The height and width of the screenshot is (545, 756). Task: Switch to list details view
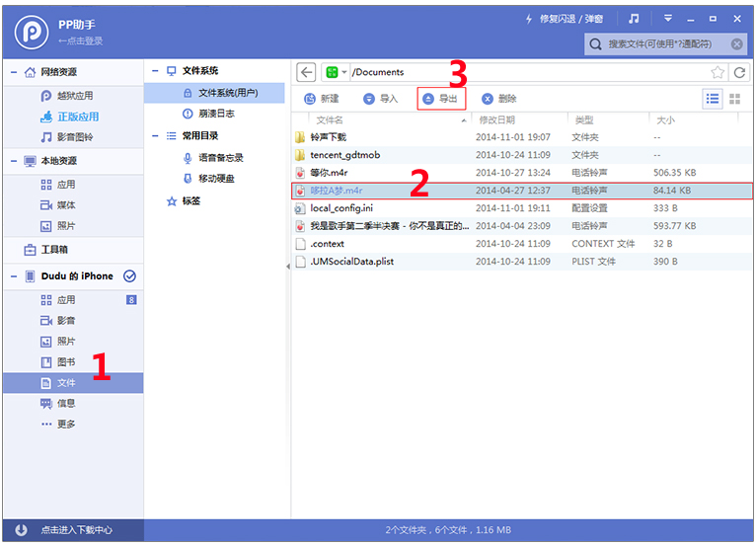point(713,99)
